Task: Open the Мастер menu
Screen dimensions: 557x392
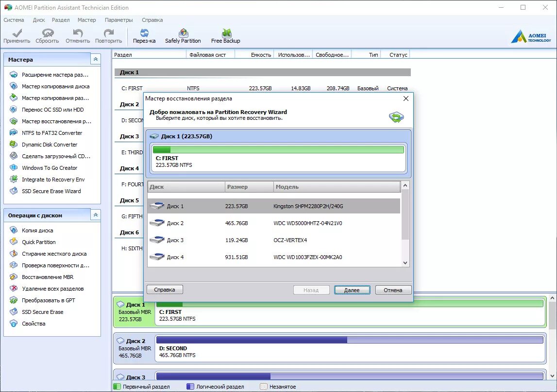Action: (86, 20)
